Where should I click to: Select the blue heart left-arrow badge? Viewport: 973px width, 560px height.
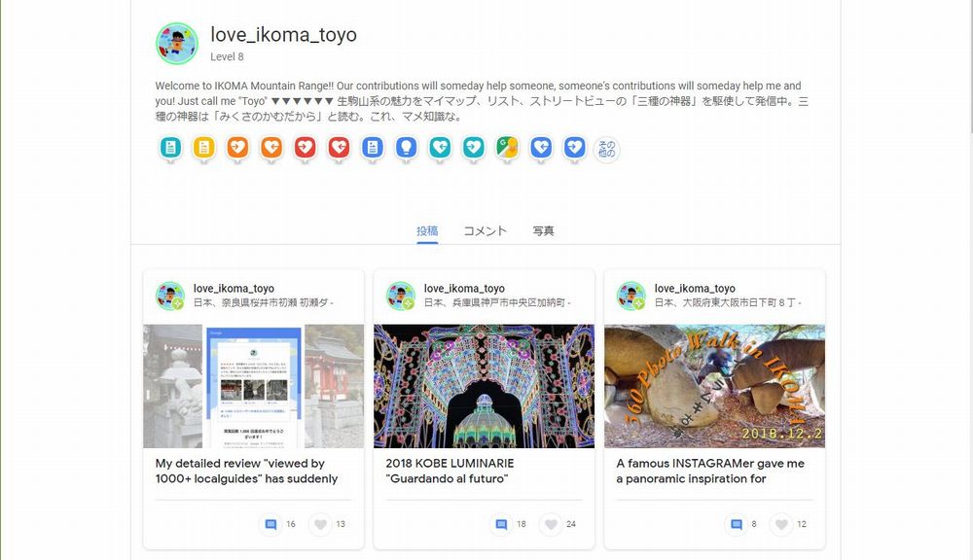point(541,149)
